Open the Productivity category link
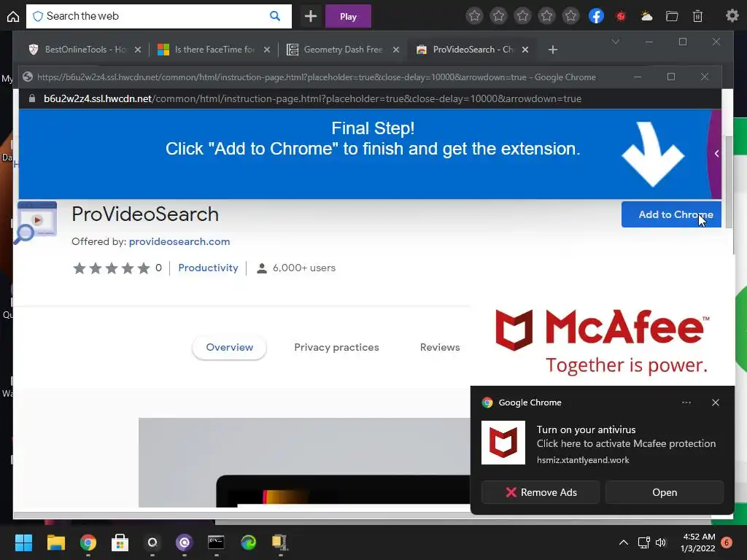Image resolution: width=747 pixels, height=560 pixels. pyautogui.click(x=208, y=268)
